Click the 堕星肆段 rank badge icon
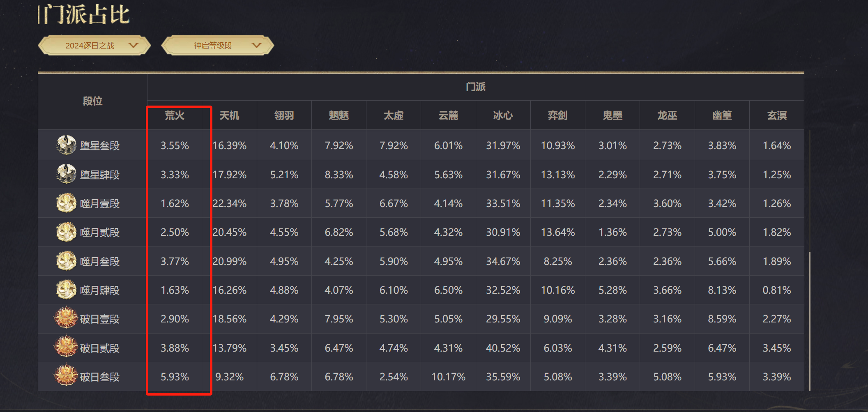The width and height of the screenshot is (868, 412). click(x=66, y=174)
